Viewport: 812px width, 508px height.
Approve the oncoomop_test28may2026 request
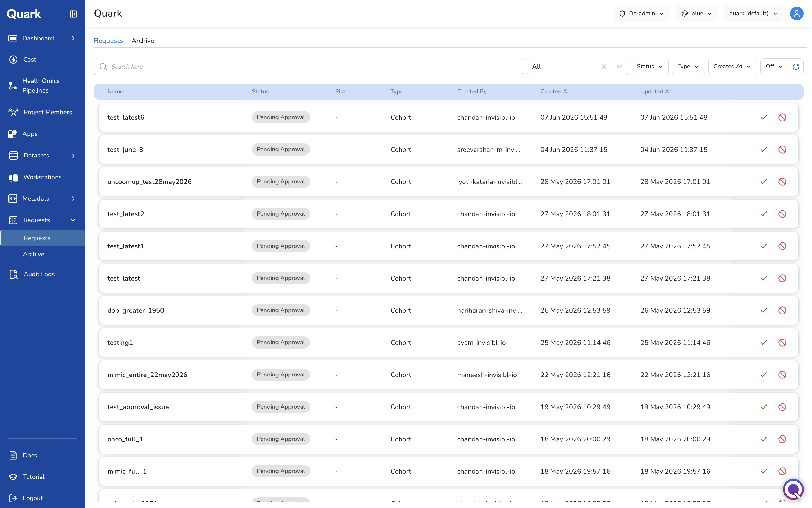click(764, 182)
